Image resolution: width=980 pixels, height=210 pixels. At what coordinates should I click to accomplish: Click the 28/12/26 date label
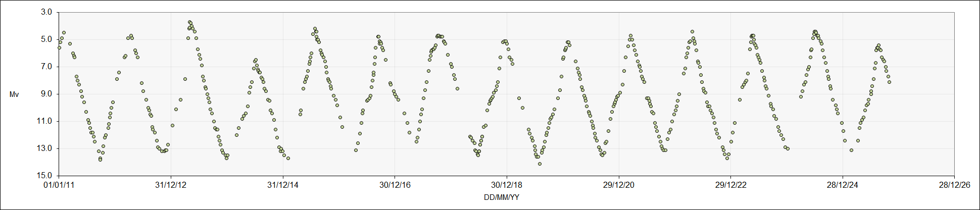point(955,185)
